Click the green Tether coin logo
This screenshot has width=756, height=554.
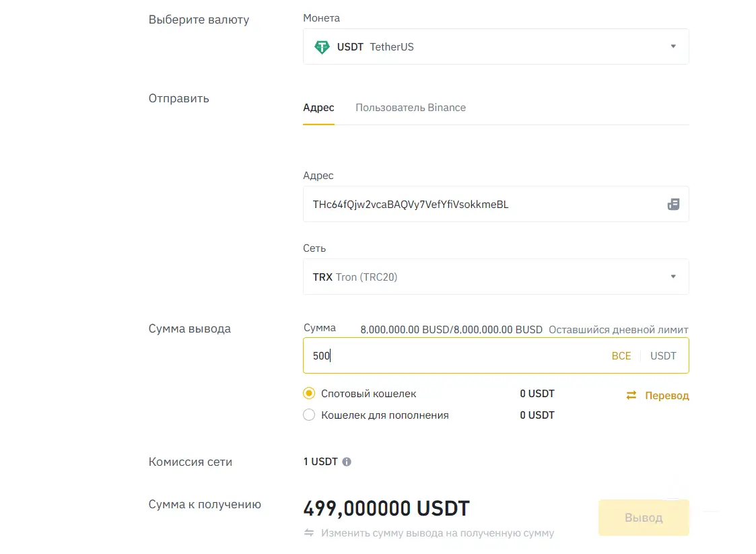tap(322, 47)
